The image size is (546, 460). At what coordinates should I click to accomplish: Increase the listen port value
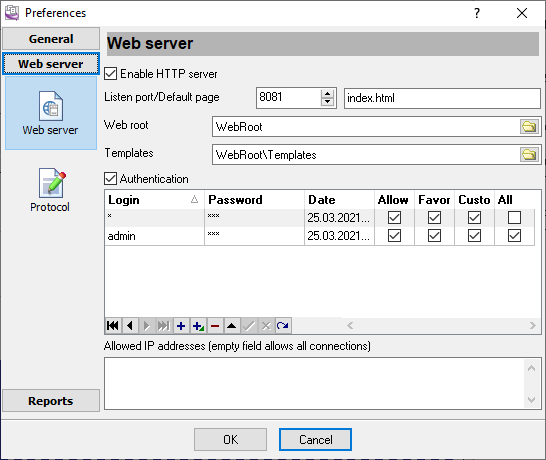tap(327, 94)
